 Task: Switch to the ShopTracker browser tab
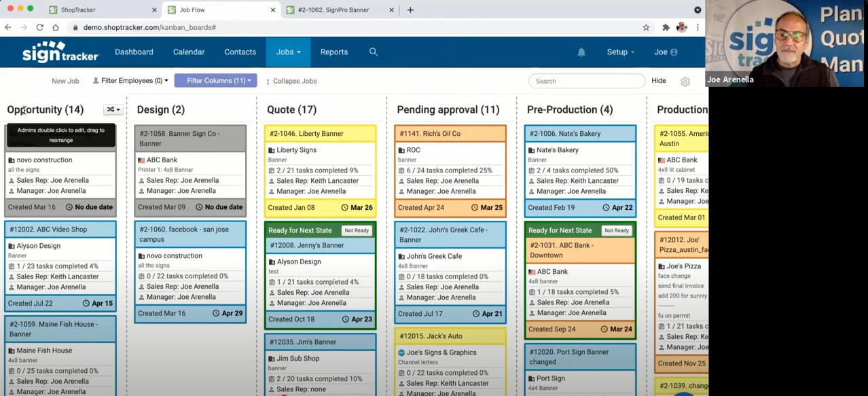click(101, 10)
